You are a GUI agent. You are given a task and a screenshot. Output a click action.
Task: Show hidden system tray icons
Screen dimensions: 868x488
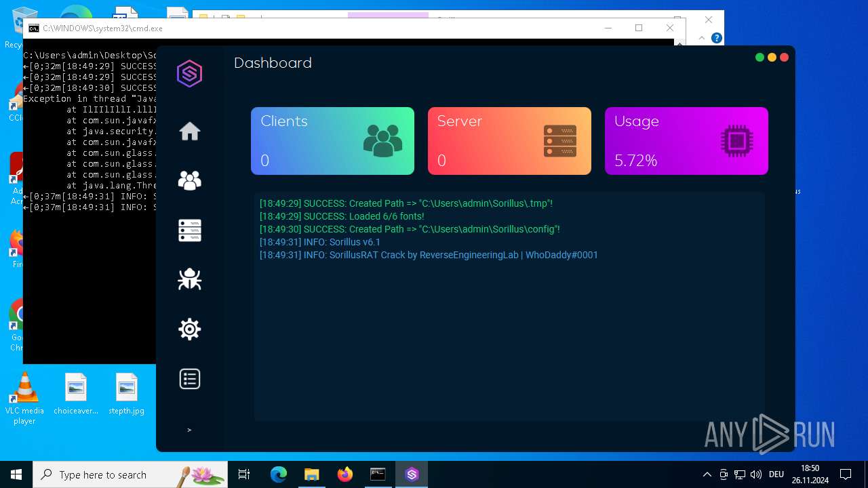point(707,474)
